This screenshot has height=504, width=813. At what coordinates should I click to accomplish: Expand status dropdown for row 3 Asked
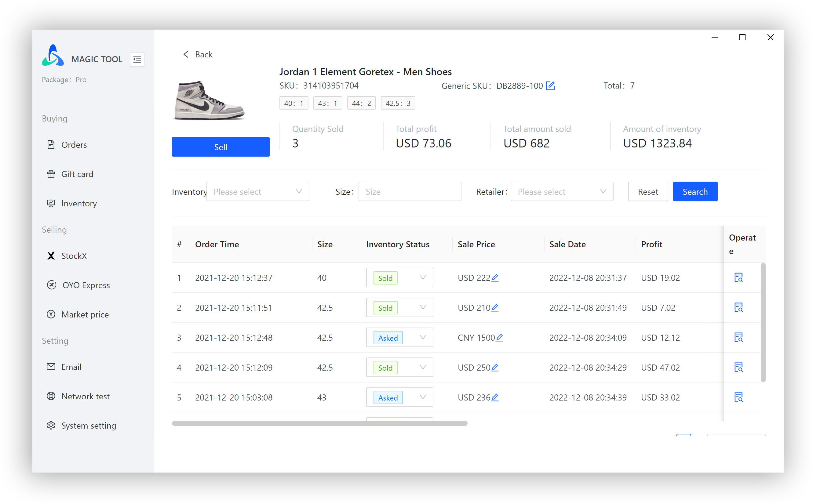[422, 337]
